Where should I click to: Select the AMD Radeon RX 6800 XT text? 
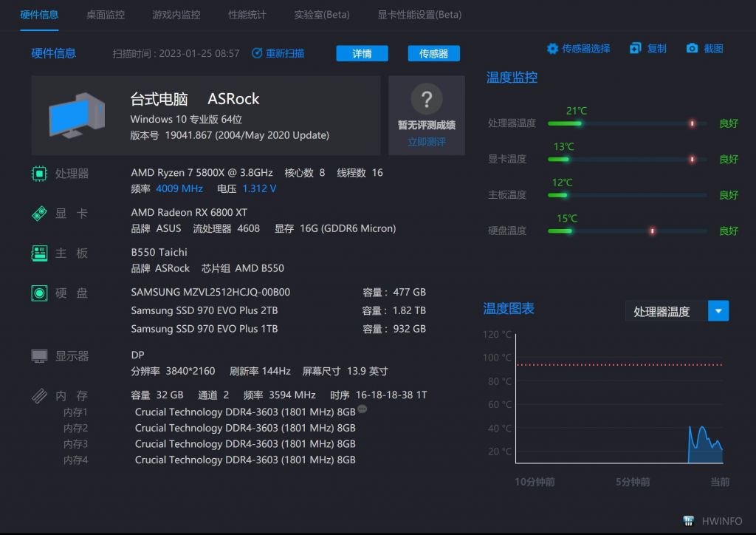tap(189, 212)
